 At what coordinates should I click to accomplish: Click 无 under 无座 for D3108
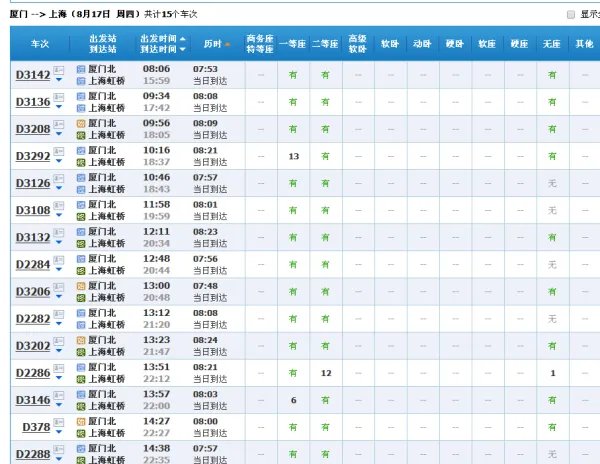552,210
